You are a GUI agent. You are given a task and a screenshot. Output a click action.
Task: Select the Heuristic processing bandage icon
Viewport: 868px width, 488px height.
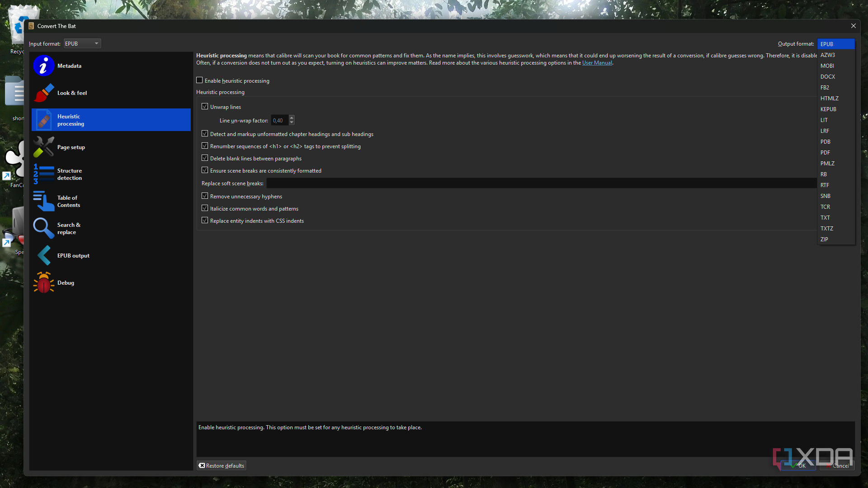click(x=43, y=120)
